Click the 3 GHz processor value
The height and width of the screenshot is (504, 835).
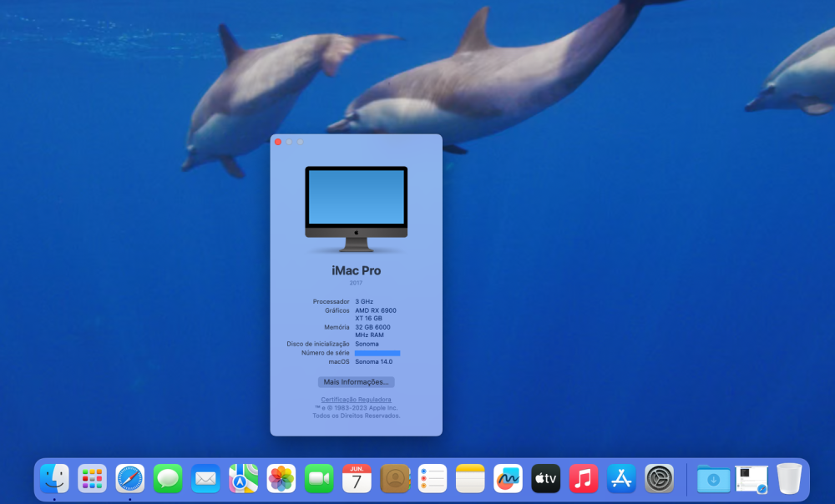tap(364, 301)
